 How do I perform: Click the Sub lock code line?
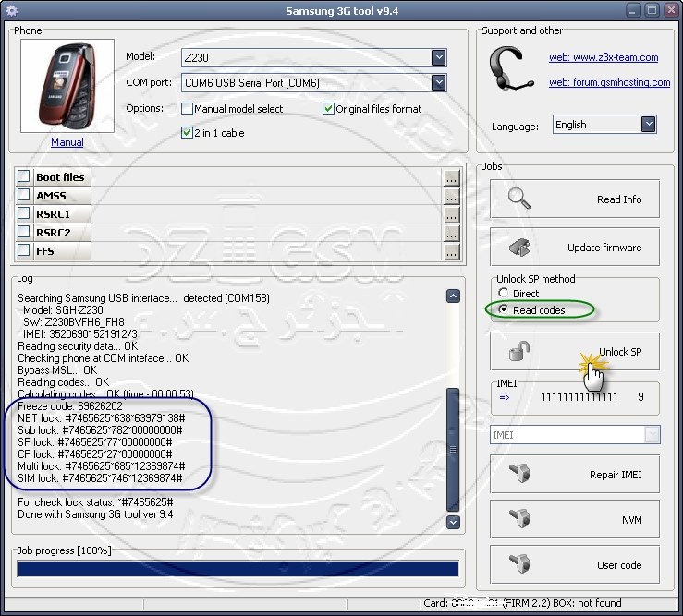tap(100, 430)
